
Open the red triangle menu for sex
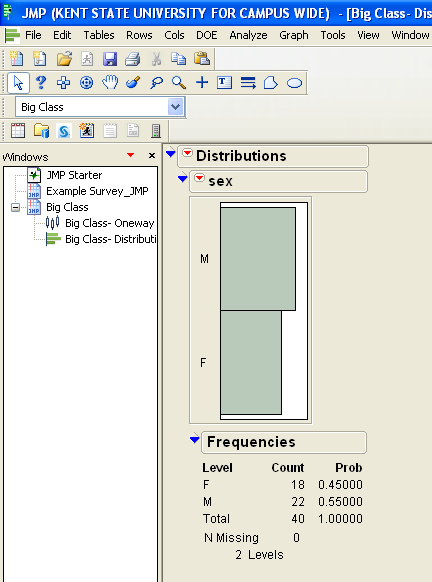click(199, 178)
